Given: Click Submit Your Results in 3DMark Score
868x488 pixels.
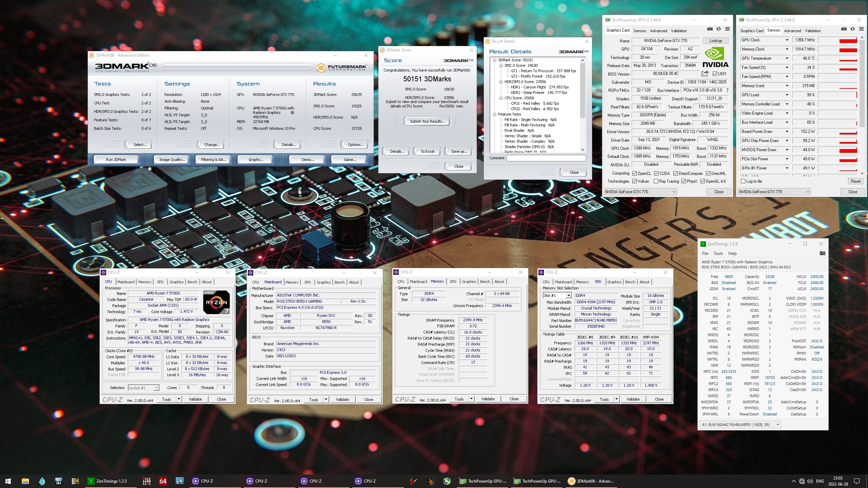Looking at the screenshot, I should 427,121.
